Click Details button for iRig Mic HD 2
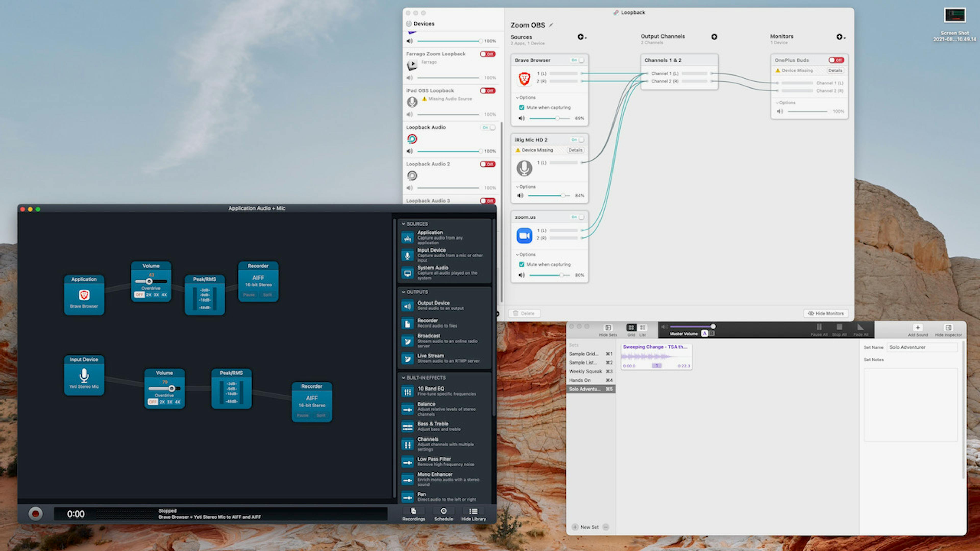This screenshot has width=980, height=551. [575, 150]
